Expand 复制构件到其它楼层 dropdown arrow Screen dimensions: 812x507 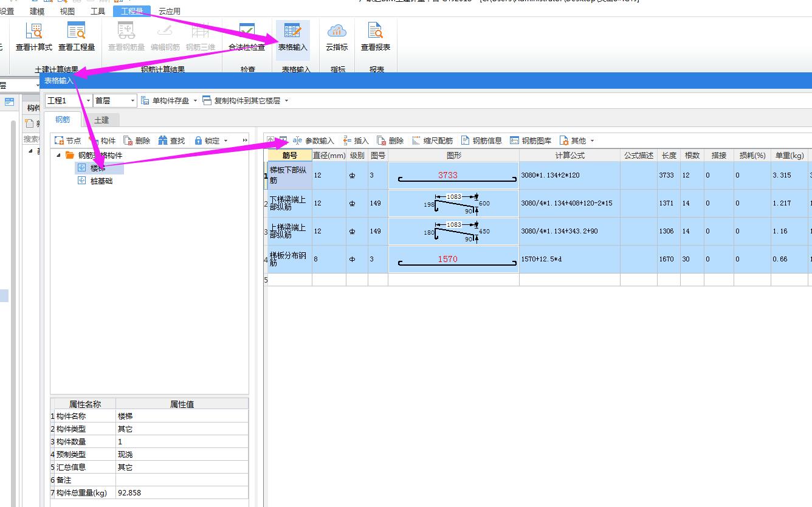pos(286,101)
